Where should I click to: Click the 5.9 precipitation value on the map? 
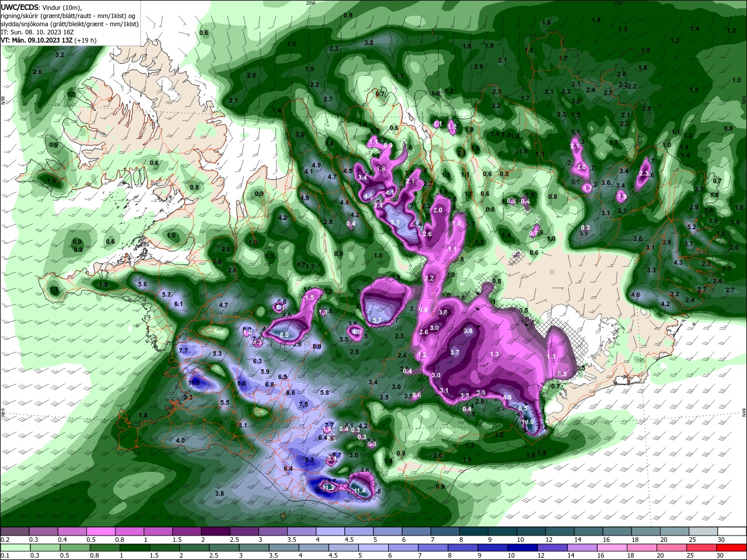pyautogui.click(x=265, y=372)
